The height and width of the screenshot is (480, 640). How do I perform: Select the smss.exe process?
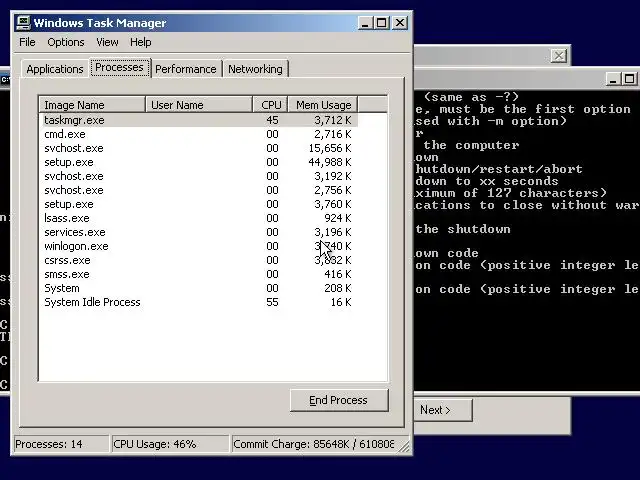(x=199, y=274)
